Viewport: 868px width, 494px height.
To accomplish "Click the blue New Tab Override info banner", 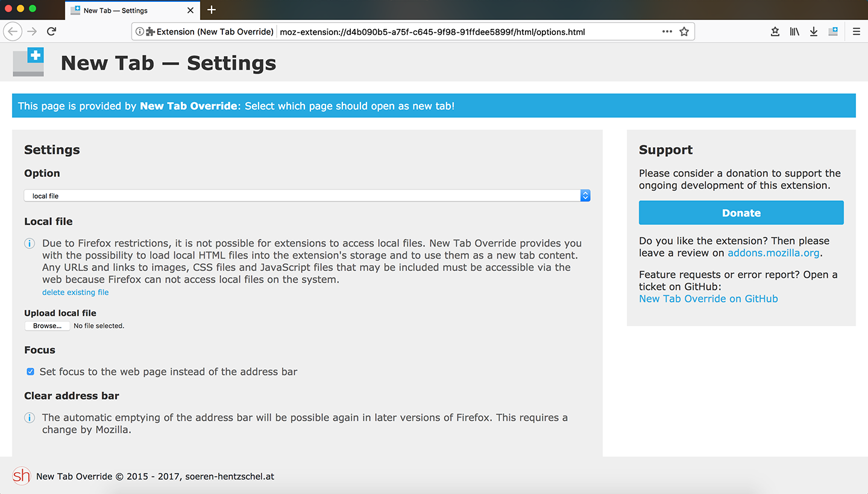I will pyautogui.click(x=434, y=106).
